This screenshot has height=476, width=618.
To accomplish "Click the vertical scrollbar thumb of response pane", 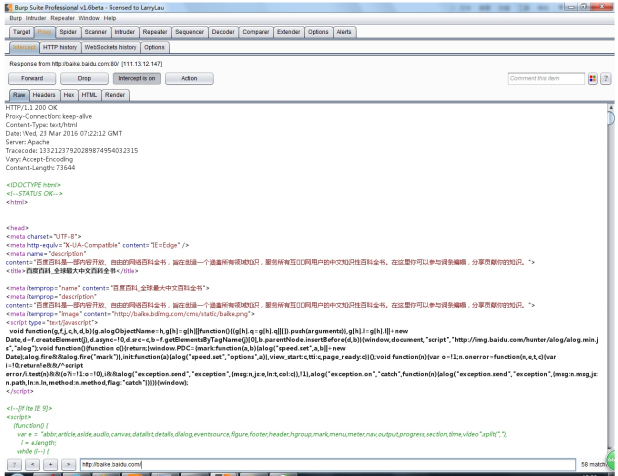I will tap(611, 118).
